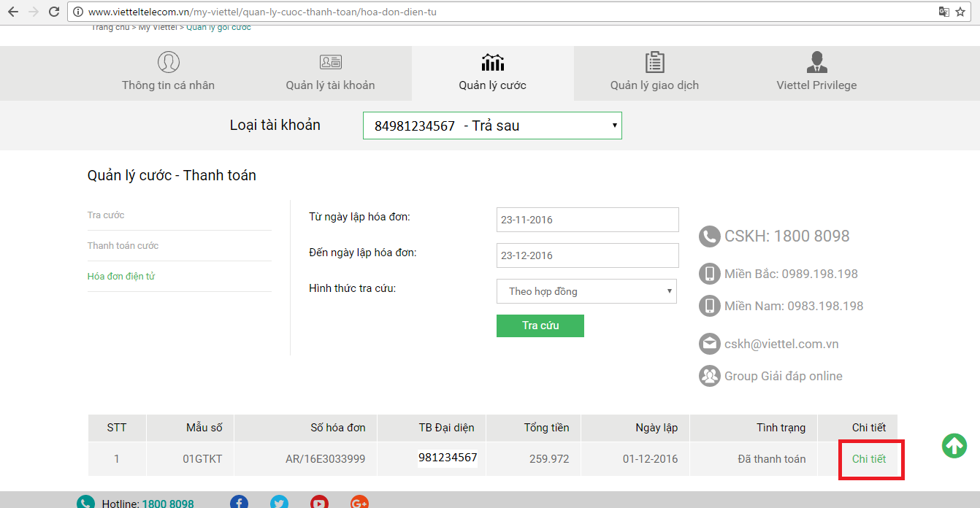Click the phone icon beside CSKH 1800 8098
Image resolution: width=980 pixels, height=508 pixels.
tap(709, 236)
